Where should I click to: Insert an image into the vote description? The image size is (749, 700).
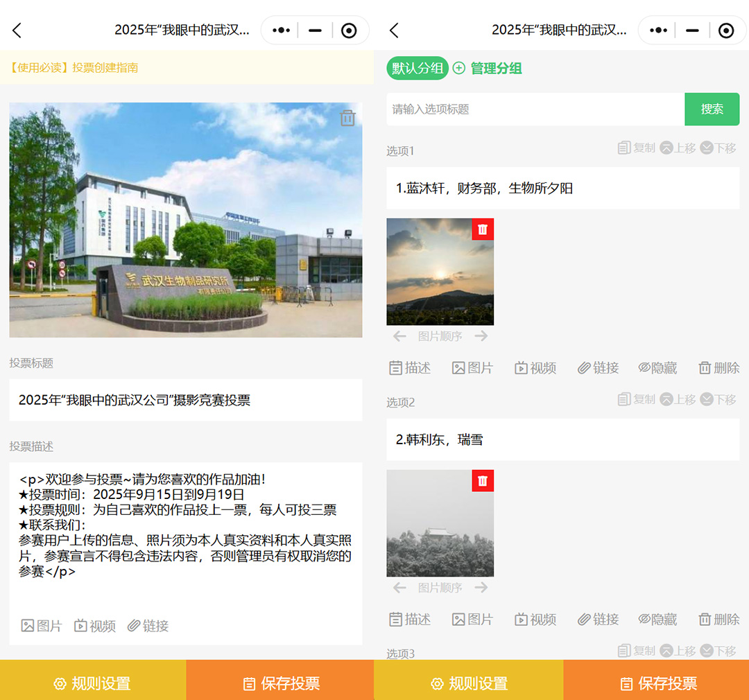point(42,626)
